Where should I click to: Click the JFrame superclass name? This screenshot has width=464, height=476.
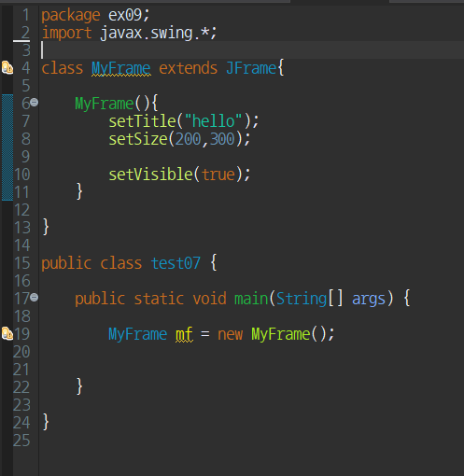[251, 68]
